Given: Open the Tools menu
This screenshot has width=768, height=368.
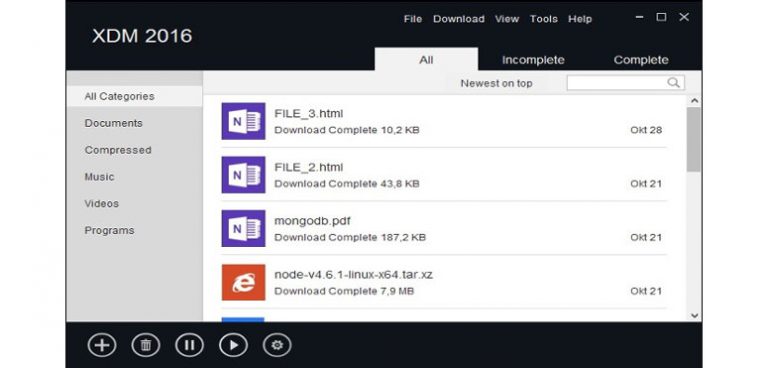Looking at the screenshot, I should (x=544, y=19).
